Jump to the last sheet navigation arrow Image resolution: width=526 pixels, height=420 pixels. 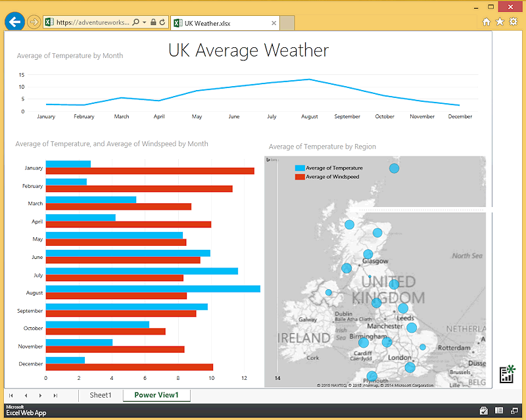coord(55,396)
